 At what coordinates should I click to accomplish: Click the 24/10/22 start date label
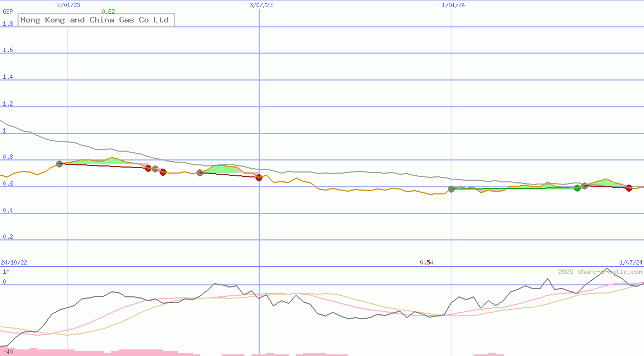(14, 263)
